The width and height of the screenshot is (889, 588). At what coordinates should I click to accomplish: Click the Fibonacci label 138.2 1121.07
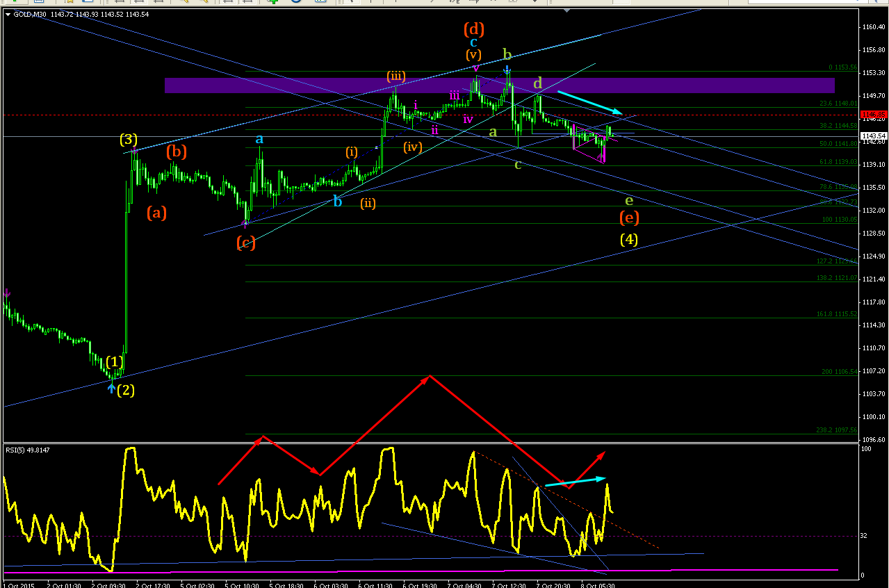coord(838,278)
